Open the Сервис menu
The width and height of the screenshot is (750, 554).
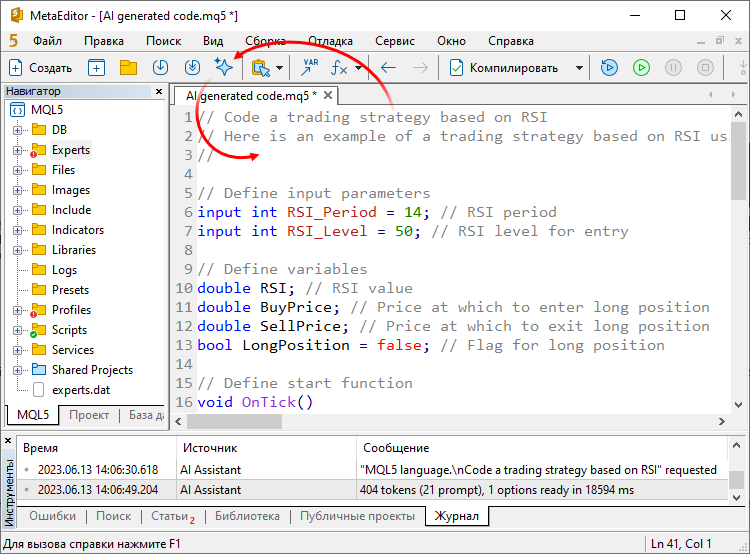click(395, 41)
